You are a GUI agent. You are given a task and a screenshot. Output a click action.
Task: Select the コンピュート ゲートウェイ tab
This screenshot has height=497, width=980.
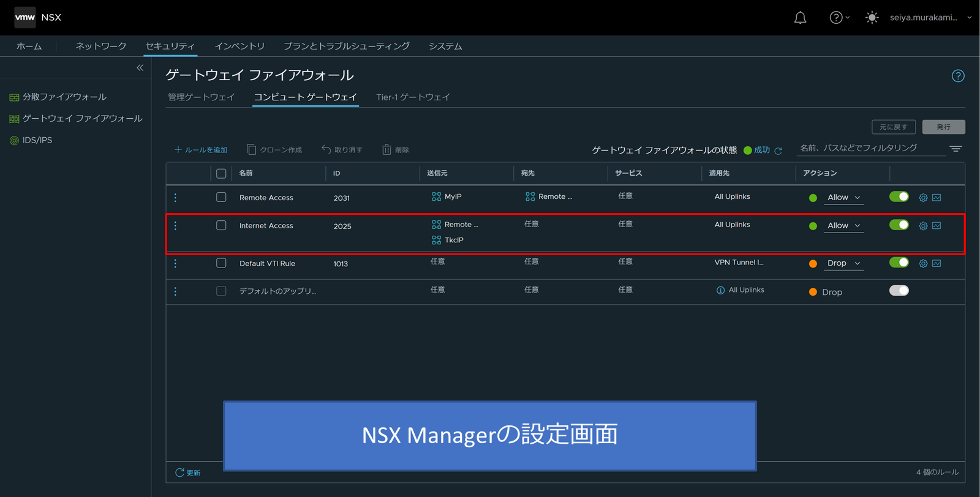coord(306,97)
